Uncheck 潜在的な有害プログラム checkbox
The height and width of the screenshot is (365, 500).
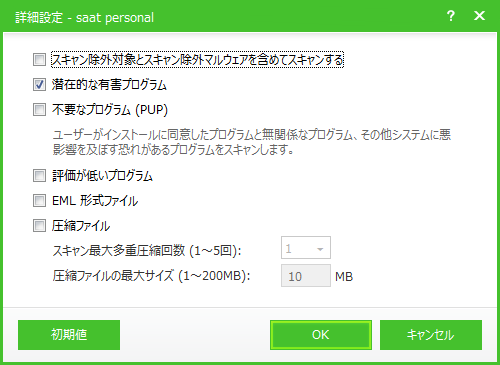(x=39, y=85)
